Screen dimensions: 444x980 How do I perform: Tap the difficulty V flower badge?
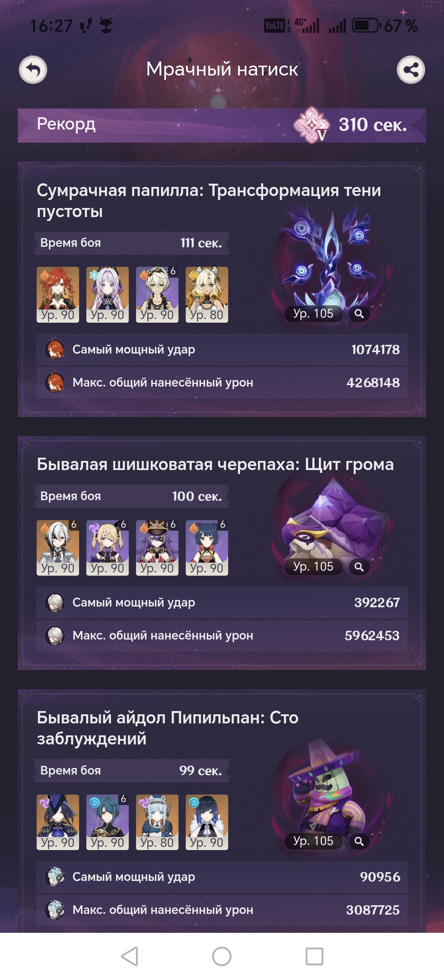tap(311, 125)
